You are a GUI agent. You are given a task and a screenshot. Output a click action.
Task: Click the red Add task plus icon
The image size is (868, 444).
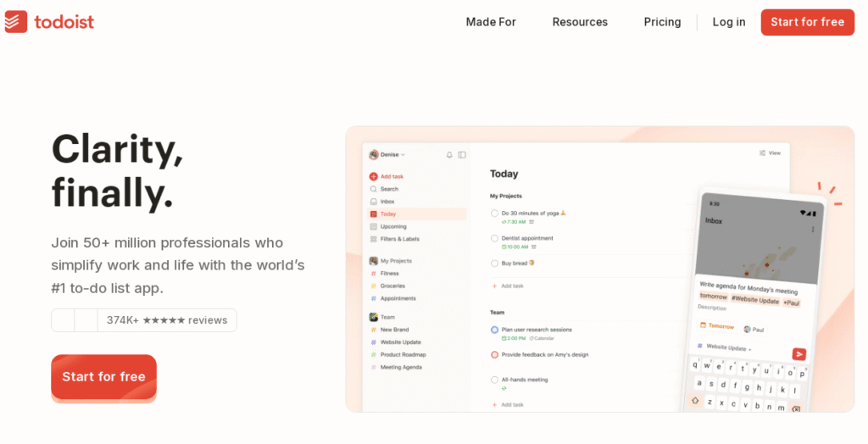pyautogui.click(x=373, y=176)
